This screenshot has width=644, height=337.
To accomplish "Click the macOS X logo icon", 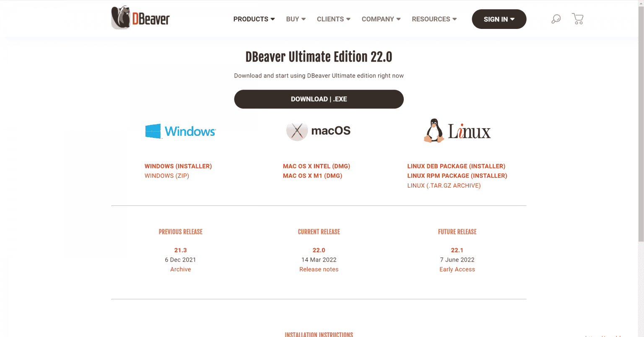I will pos(297,131).
